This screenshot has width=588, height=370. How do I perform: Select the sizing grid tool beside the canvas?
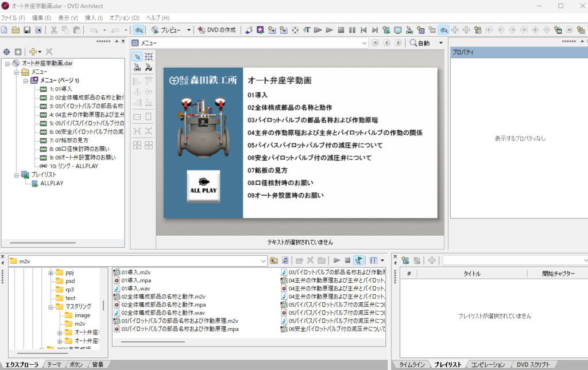coord(149,56)
